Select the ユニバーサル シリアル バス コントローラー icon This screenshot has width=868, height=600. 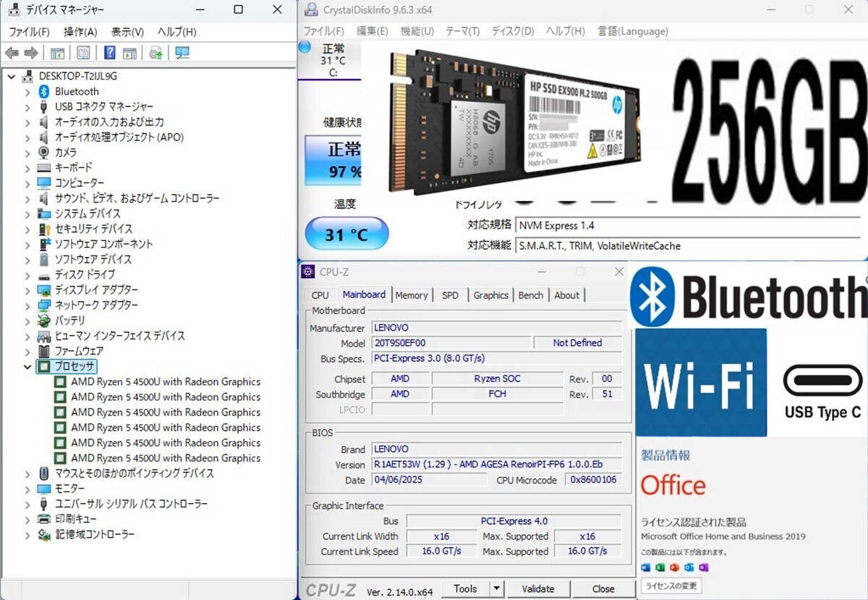(43, 504)
